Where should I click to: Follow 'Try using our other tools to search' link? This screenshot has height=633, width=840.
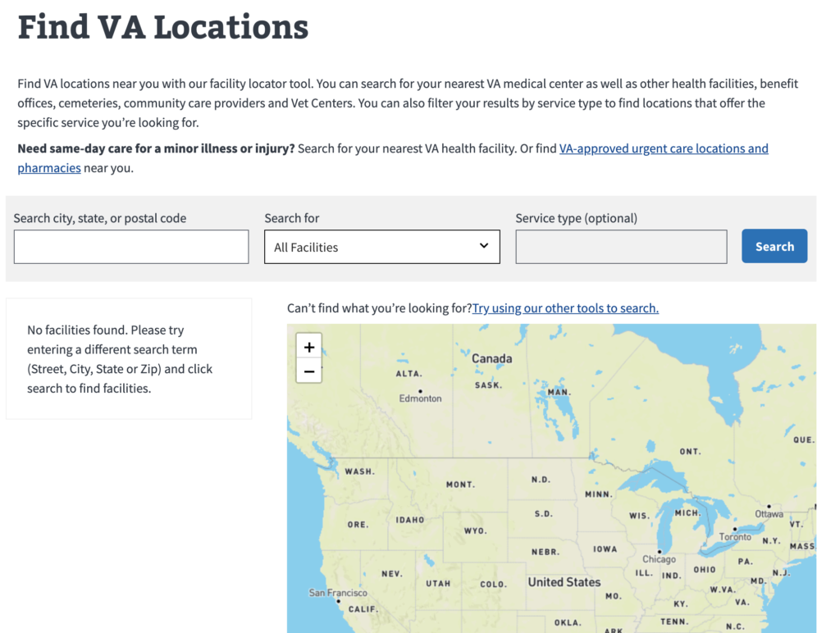tap(565, 308)
